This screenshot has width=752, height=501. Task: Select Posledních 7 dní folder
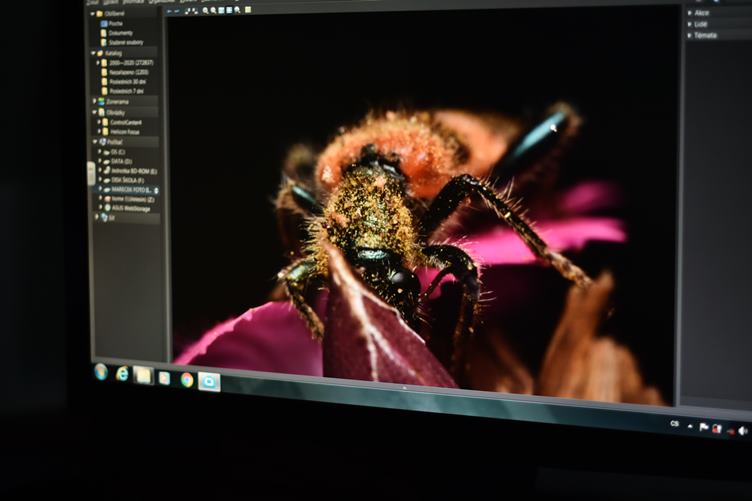[x=122, y=91]
